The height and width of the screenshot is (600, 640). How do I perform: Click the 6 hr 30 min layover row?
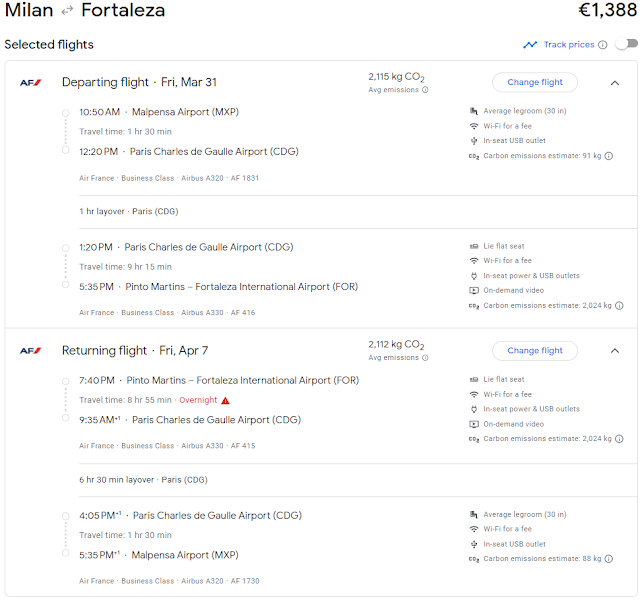pyautogui.click(x=143, y=480)
